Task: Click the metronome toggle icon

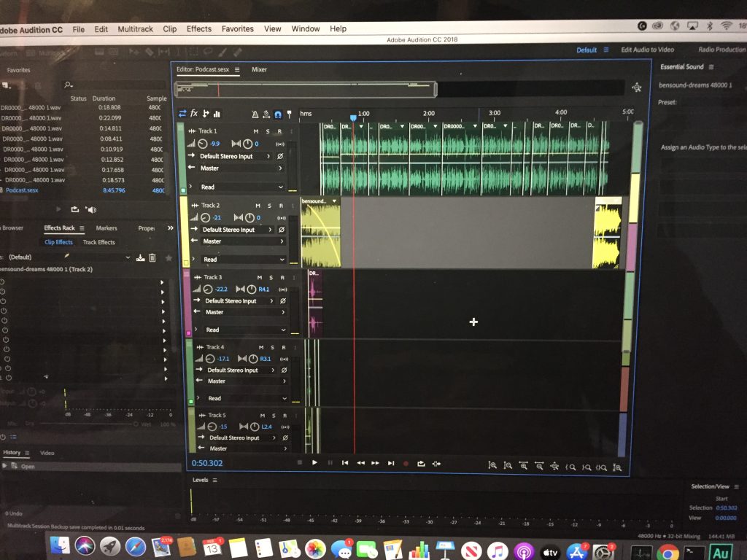Action: pos(255,114)
